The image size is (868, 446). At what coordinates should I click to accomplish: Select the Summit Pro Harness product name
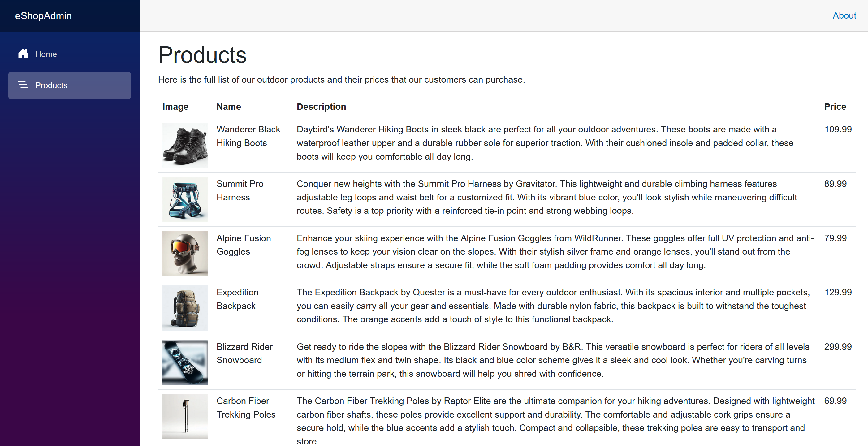coord(240,190)
